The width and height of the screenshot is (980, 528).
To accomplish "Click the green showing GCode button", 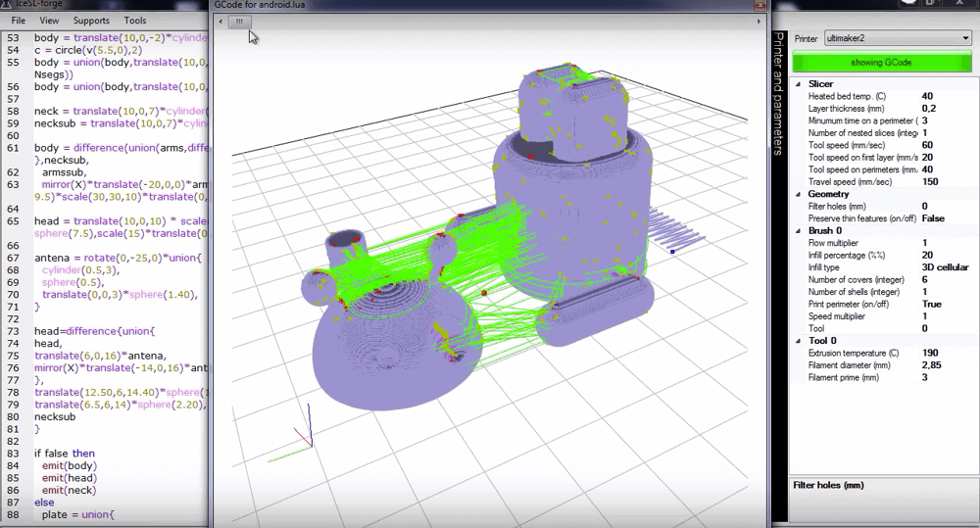I will [x=881, y=63].
